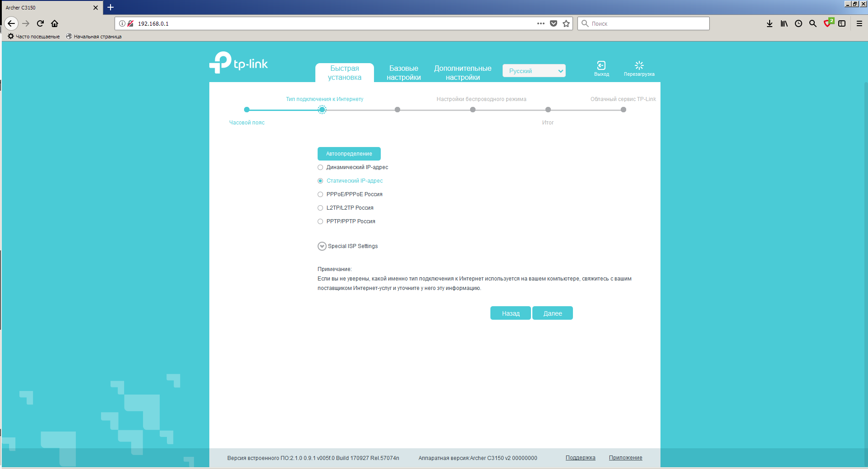Screen dimensions: 868x469
Task: Reload the page with the refresh icon
Action: point(40,23)
